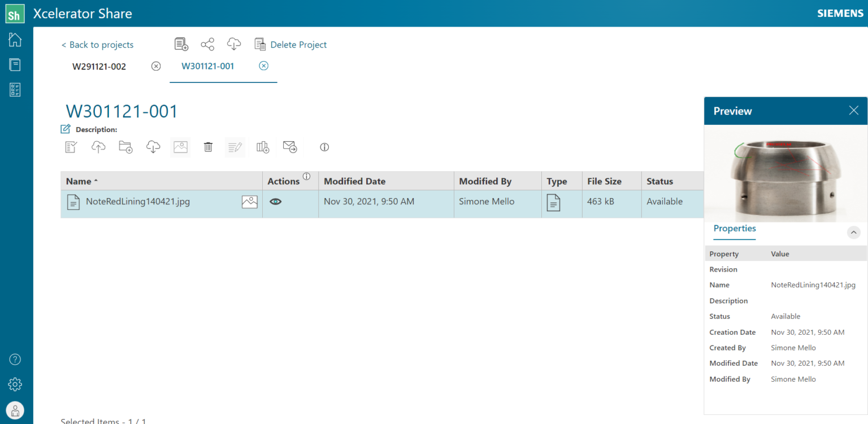Click the Delete Project link

(298, 44)
